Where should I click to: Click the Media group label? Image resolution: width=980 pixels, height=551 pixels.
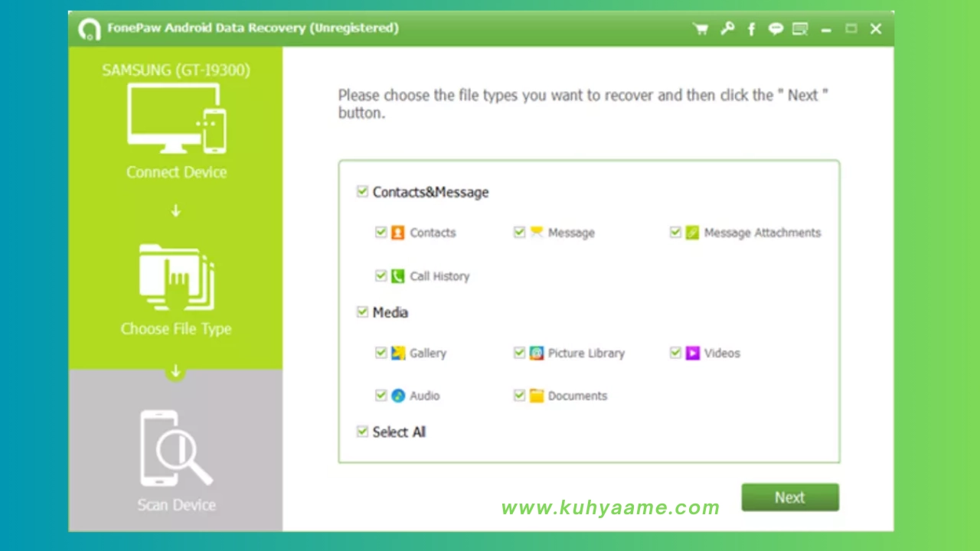pyautogui.click(x=390, y=312)
